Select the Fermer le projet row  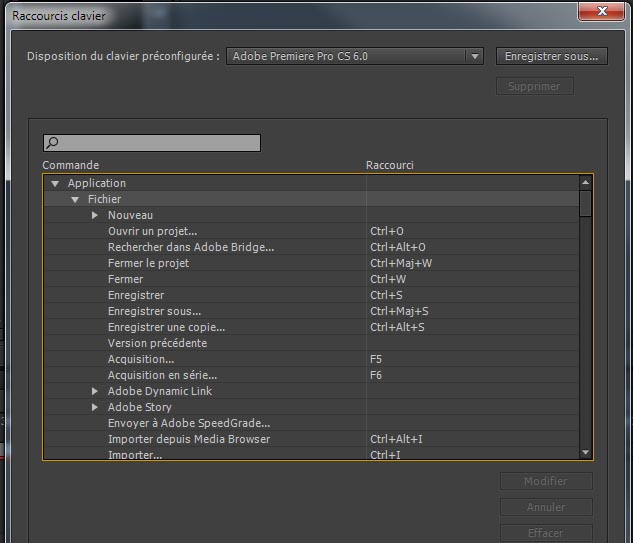(x=148, y=263)
